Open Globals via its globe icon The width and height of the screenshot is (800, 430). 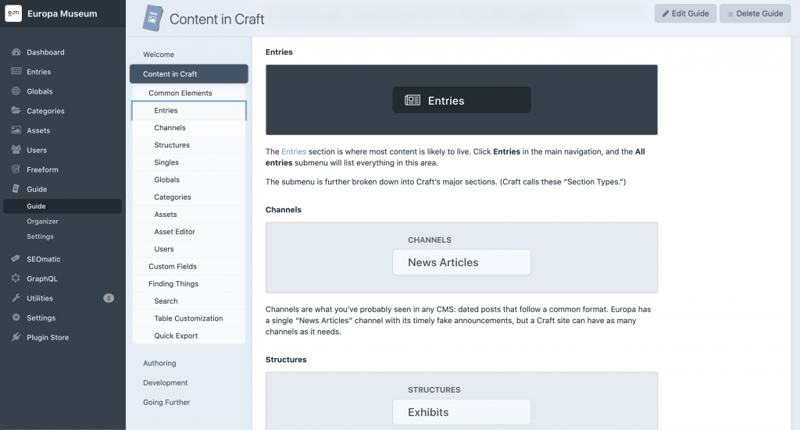point(16,91)
